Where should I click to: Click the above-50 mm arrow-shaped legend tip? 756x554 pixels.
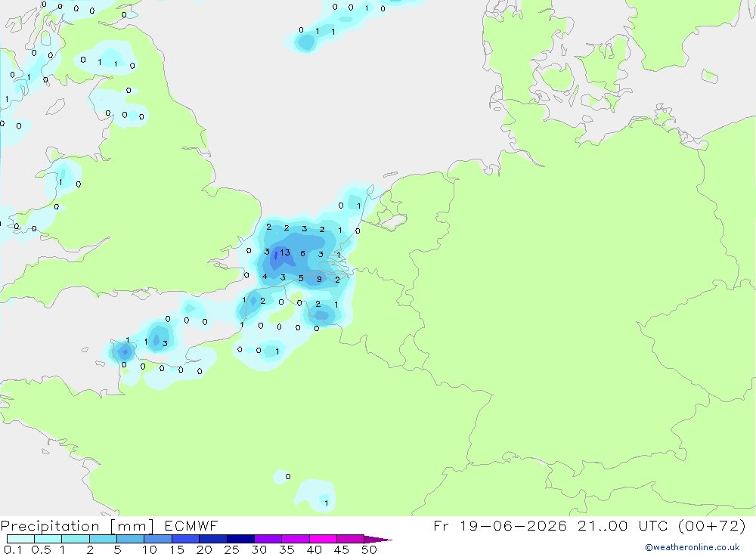377,539
